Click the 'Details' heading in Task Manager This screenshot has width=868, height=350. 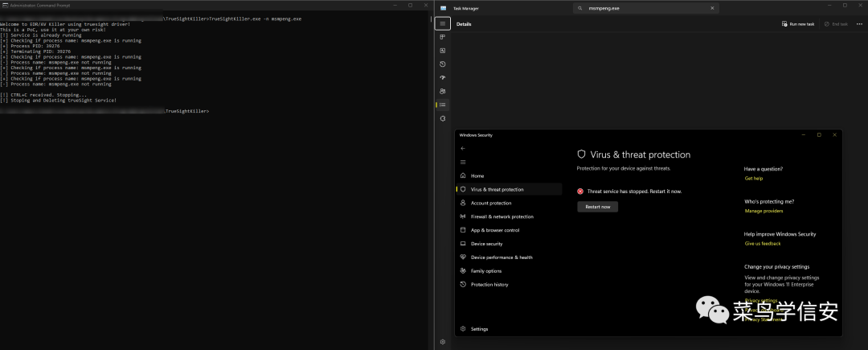click(x=464, y=24)
